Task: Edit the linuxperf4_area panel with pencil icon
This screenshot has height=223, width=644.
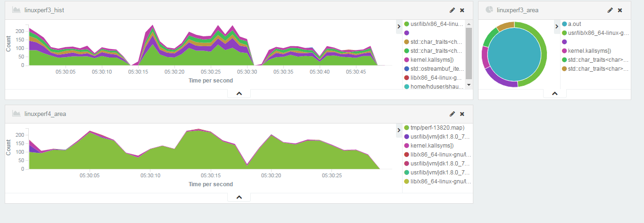Action: (452, 114)
